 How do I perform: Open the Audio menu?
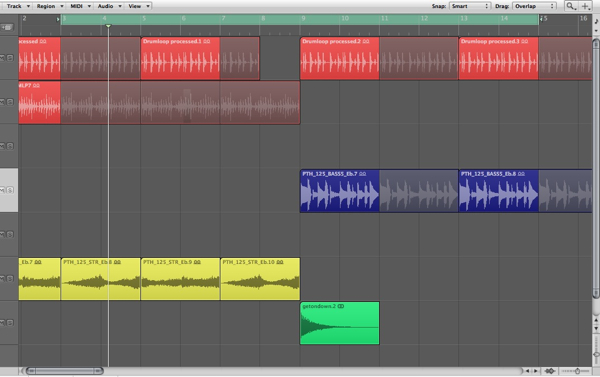click(x=109, y=6)
